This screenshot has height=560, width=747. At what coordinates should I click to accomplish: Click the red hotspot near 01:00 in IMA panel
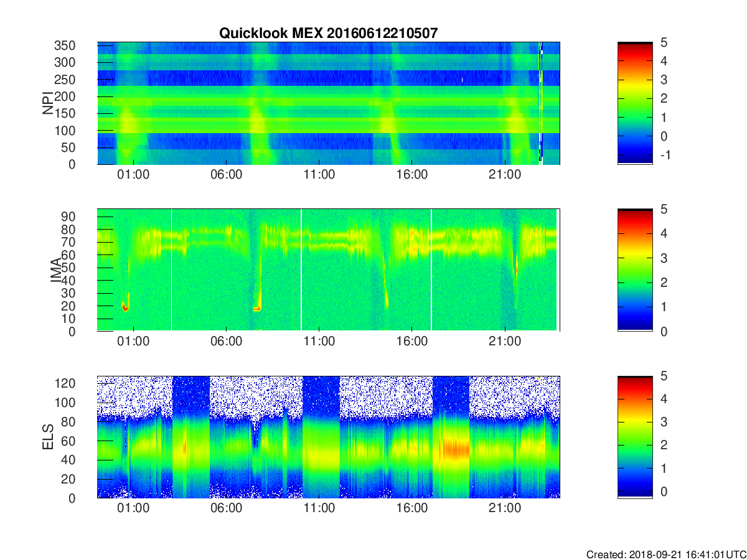click(125, 306)
